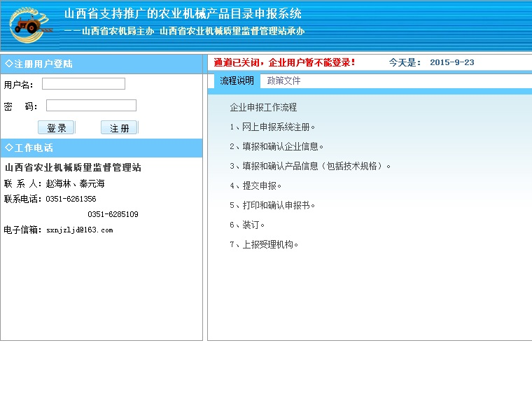Click phone number 0351-6285109
Viewport: 532px width, 399px height.
[113, 214]
